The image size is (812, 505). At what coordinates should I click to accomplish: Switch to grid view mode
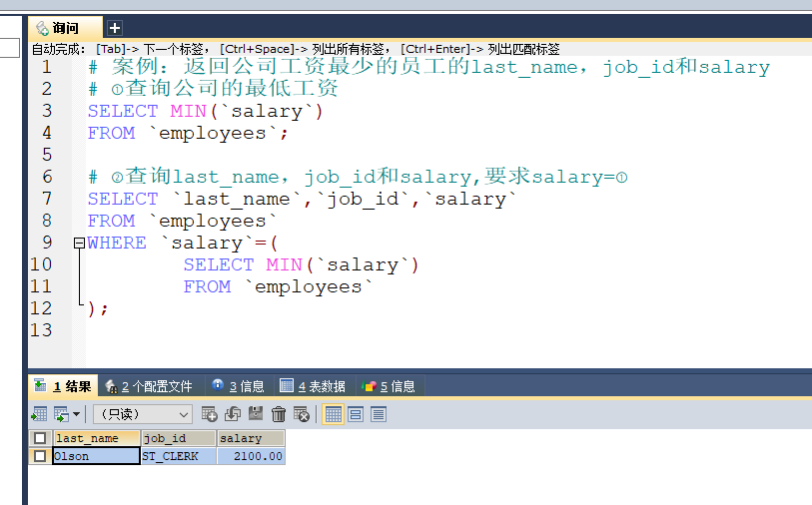pyautogui.click(x=333, y=414)
